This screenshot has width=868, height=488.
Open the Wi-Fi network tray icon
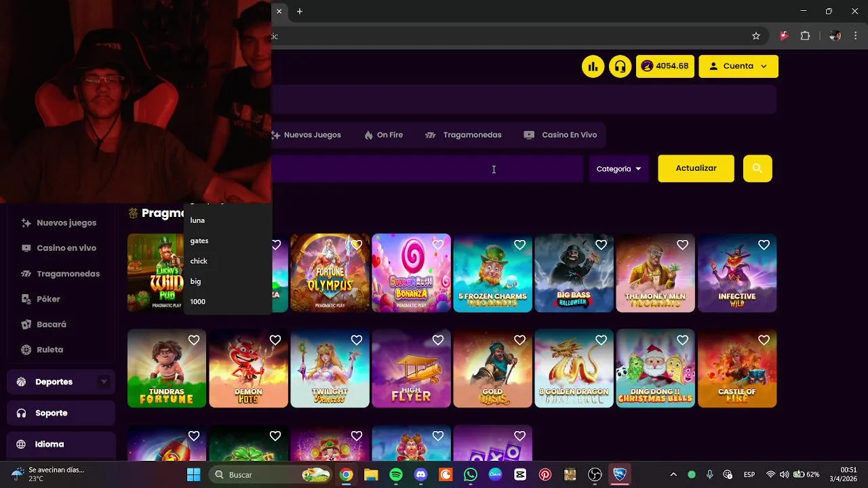point(770,474)
